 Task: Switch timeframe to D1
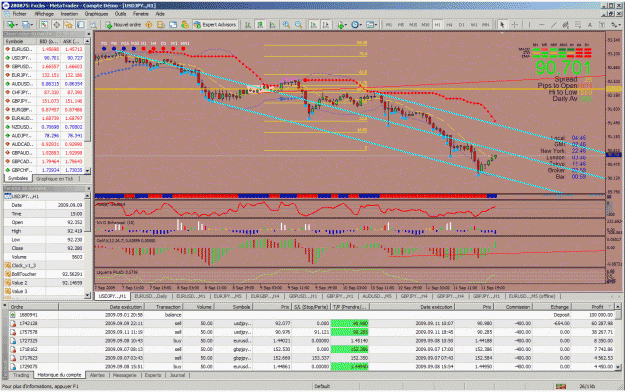(462, 25)
